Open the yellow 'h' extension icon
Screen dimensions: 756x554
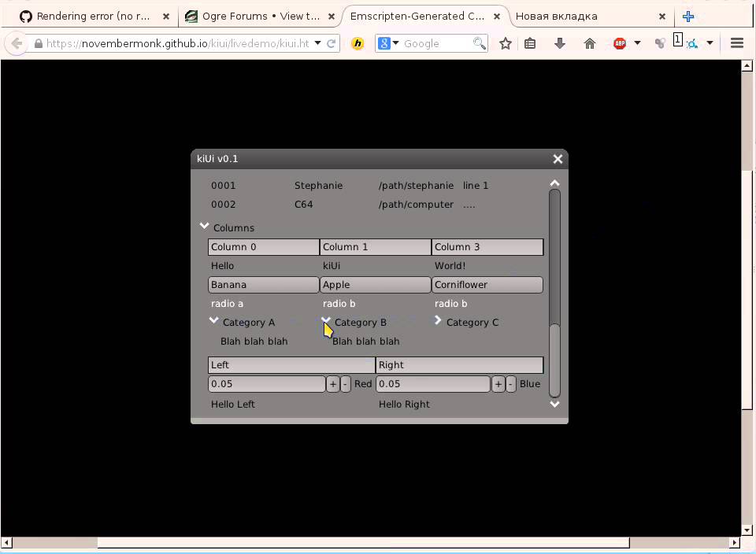point(358,43)
